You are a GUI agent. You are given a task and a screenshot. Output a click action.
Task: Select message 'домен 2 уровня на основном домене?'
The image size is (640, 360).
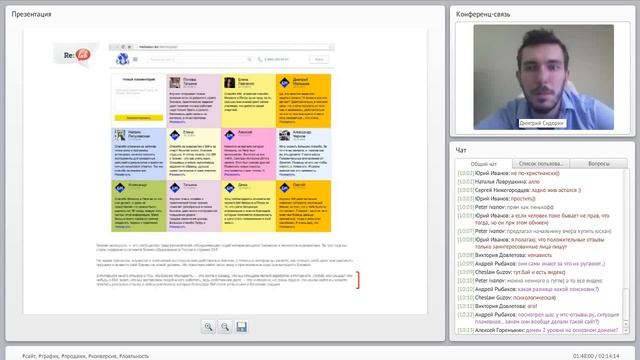tap(572, 330)
